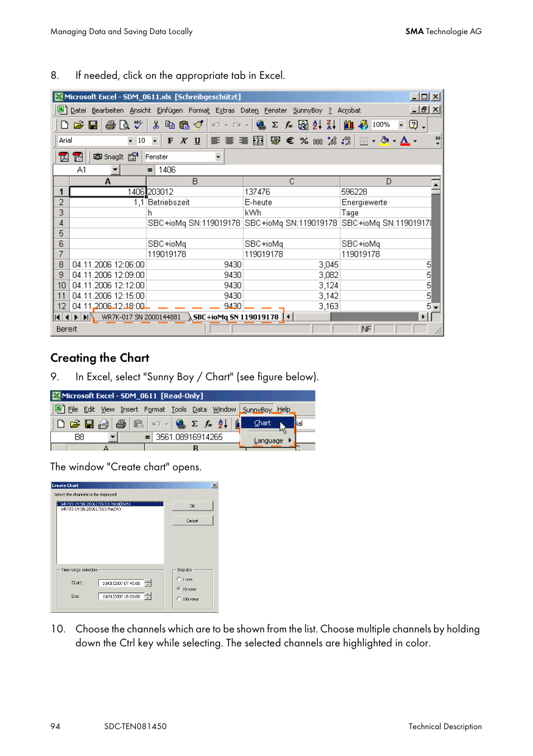Click the fill color paint bucket swatch
Screen dimensions: 533x756
click(384, 141)
